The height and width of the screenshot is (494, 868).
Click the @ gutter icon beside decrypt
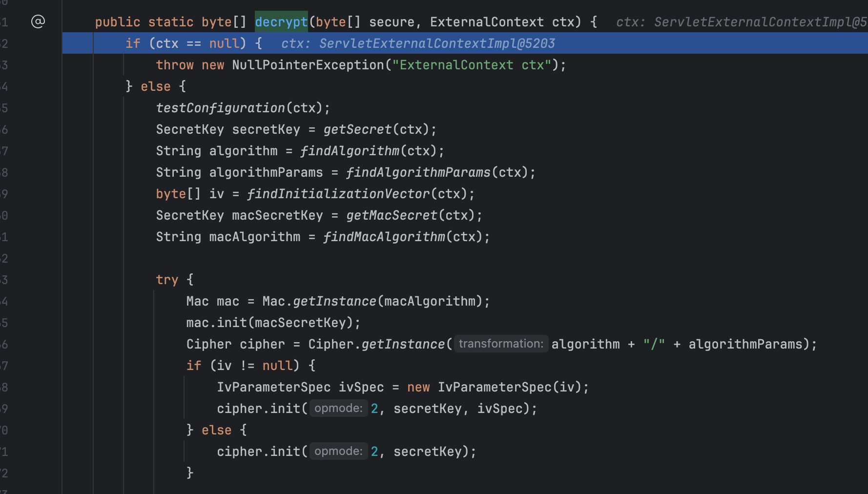(x=38, y=21)
